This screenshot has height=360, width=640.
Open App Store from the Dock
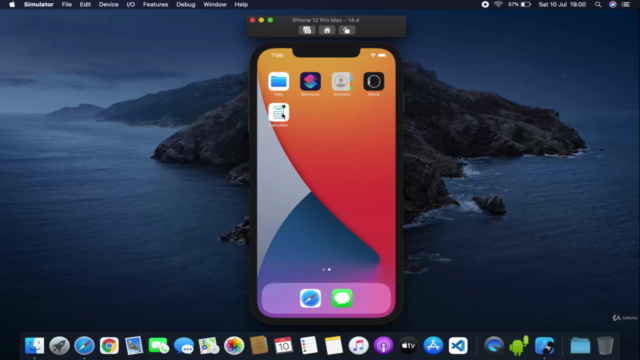point(433,346)
